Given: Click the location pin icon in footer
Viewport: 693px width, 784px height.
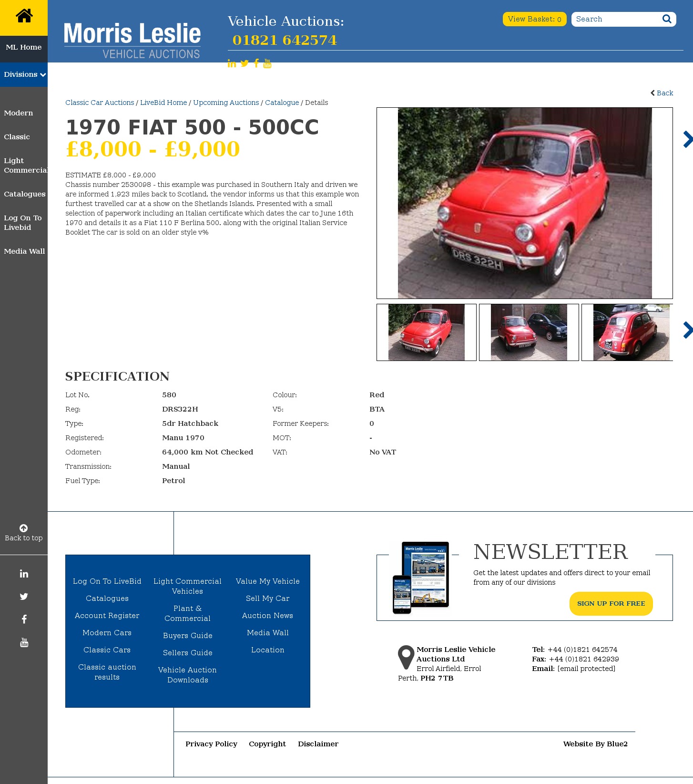Looking at the screenshot, I should 406,658.
